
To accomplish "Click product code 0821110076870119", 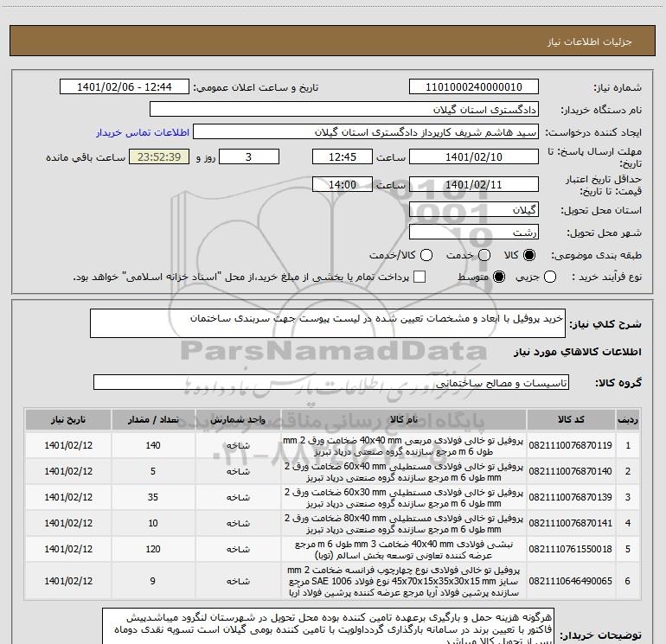I will (x=571, y=445).
